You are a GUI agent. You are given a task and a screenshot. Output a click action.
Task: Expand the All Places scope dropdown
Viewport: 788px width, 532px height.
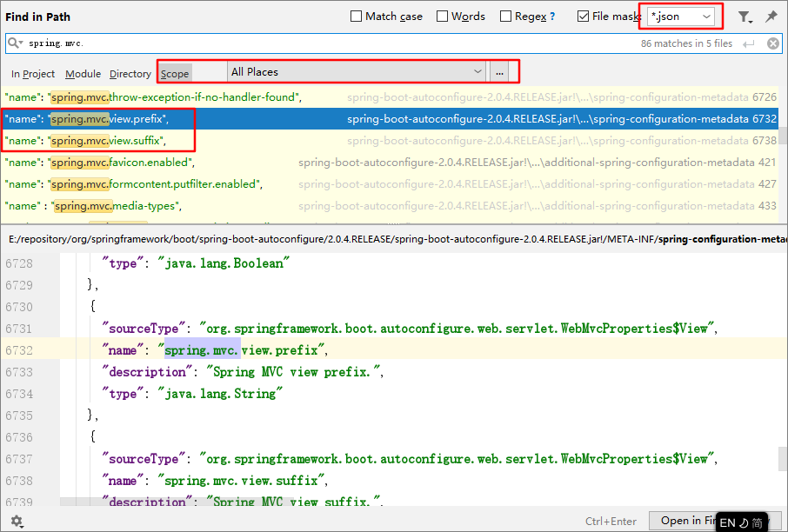477,71
